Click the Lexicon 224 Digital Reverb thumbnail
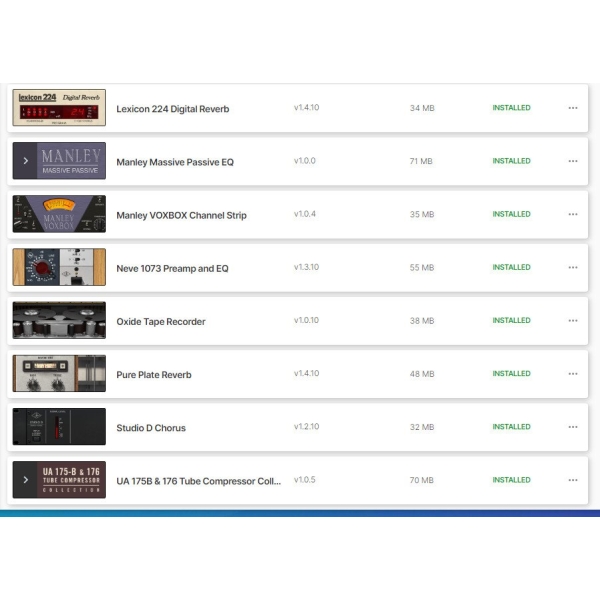The width and height of the screenshot is (600, 600). [x=59, y=108]
